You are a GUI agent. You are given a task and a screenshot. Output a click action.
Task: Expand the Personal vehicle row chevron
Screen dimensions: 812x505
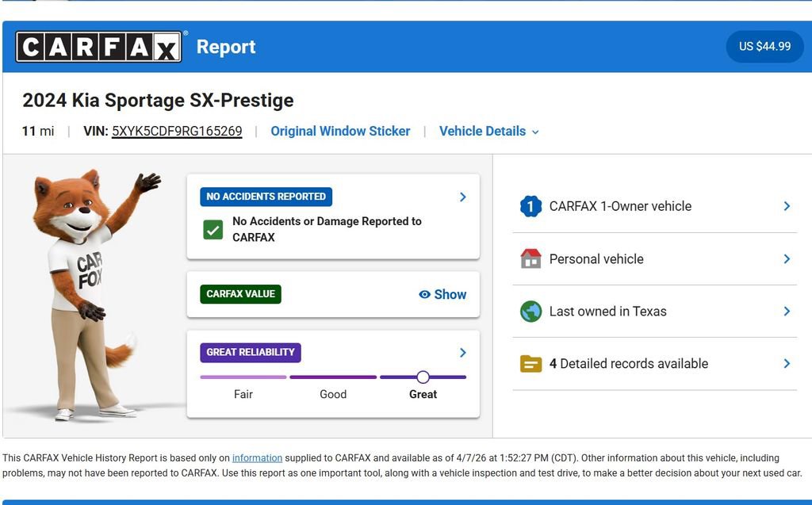click(x=787, y=258)
